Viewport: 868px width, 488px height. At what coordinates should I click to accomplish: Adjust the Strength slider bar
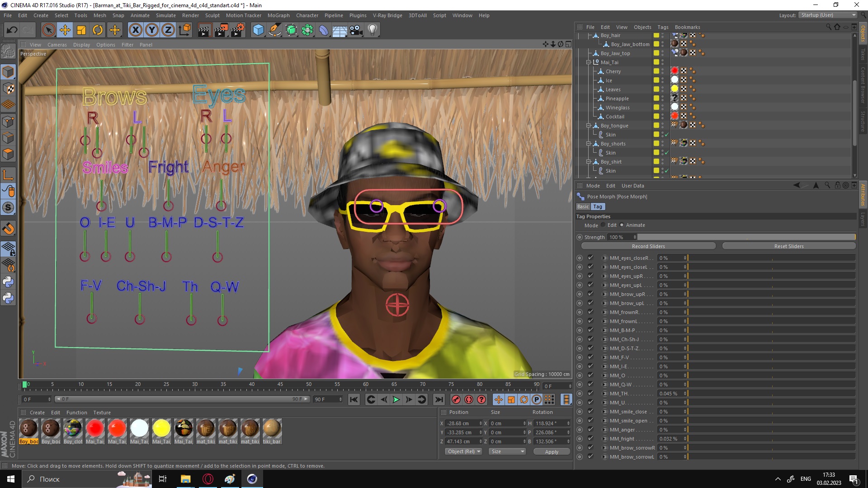pyautogui.click(x=746, y=237)
